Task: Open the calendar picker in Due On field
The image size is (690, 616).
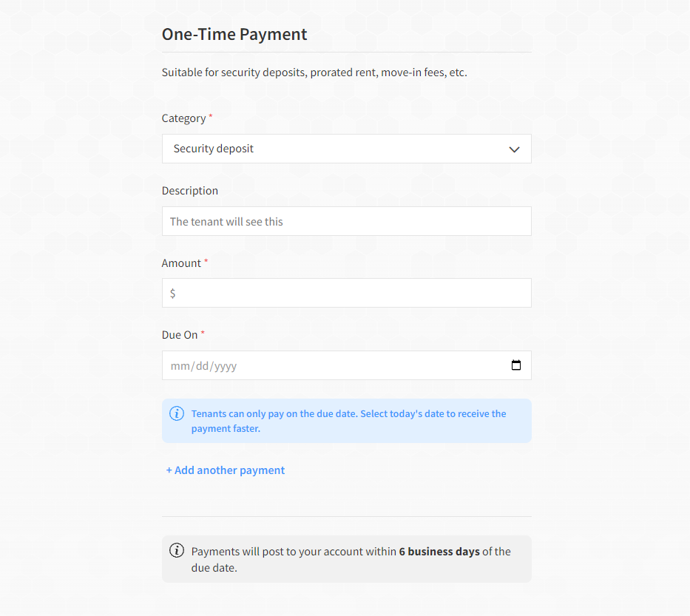Action: click(x=515, y=365)
